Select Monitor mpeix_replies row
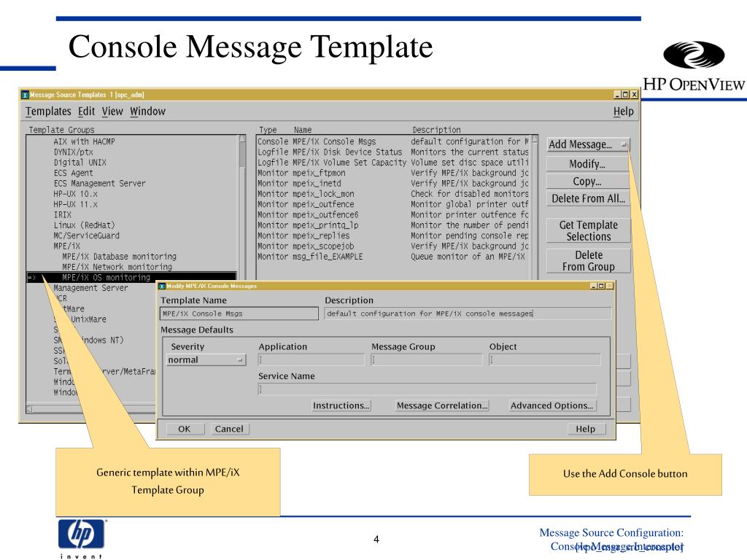The height and width of the screenshot is (560, 747). 393,236
